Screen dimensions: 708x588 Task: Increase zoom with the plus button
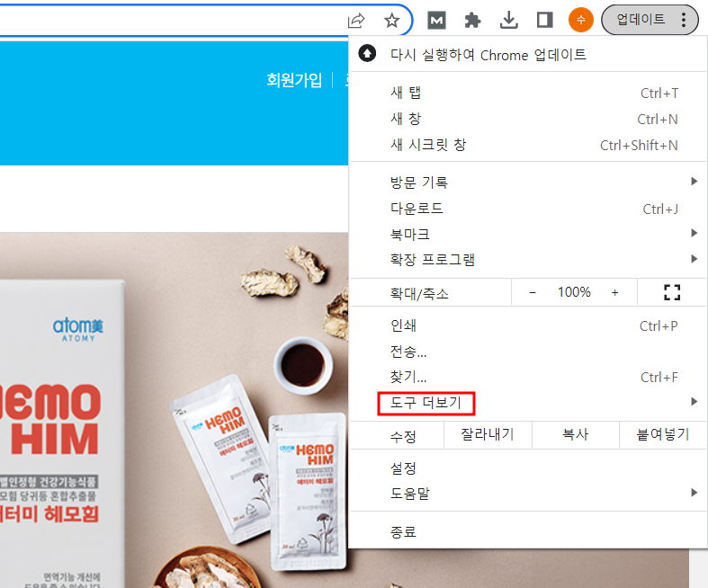point(615,292)
